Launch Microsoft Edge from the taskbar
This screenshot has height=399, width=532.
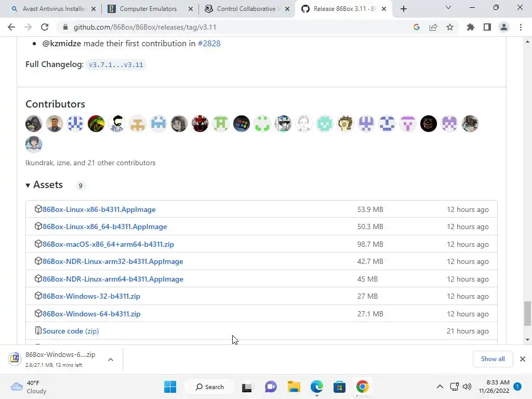click(316, 387)
